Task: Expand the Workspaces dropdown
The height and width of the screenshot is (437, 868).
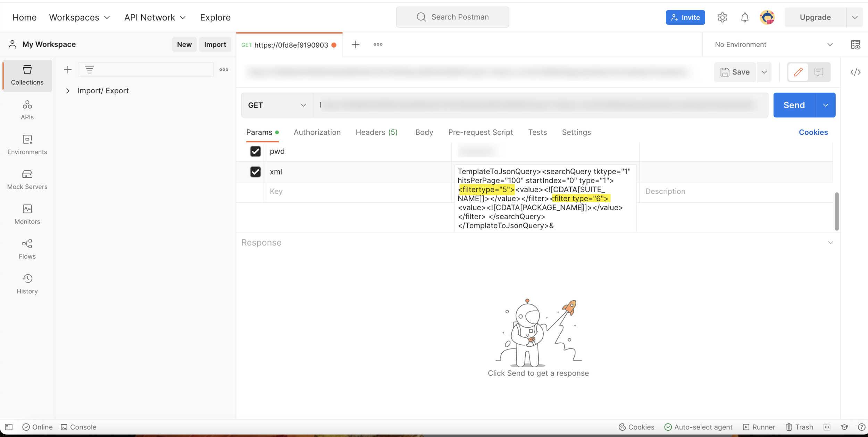Action: tap(80, 17)
